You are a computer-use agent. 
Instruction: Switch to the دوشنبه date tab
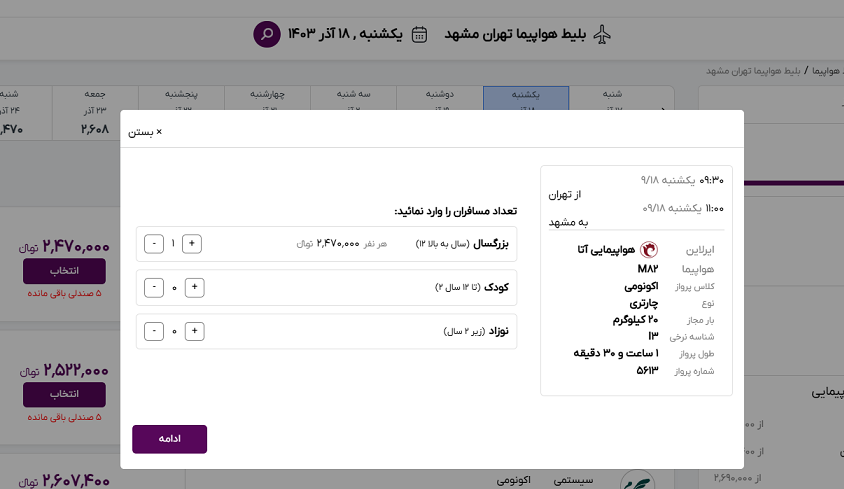point(440,98)
